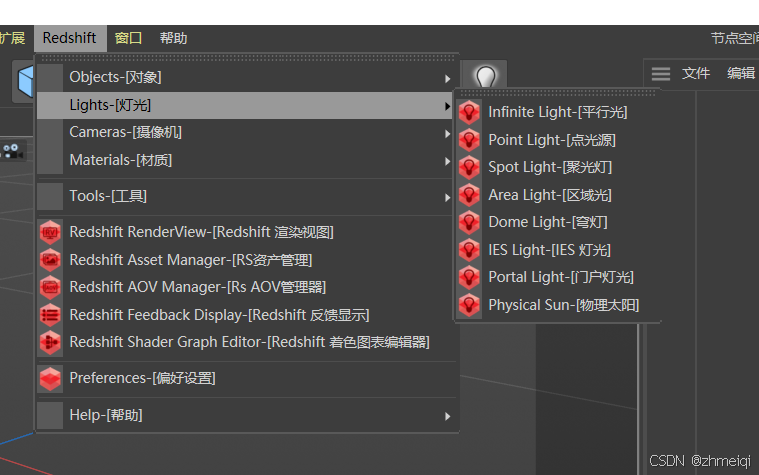Click the Physical Sun bulb icon
This screenshot has height=475, width=759.
[x=469, y=305]
